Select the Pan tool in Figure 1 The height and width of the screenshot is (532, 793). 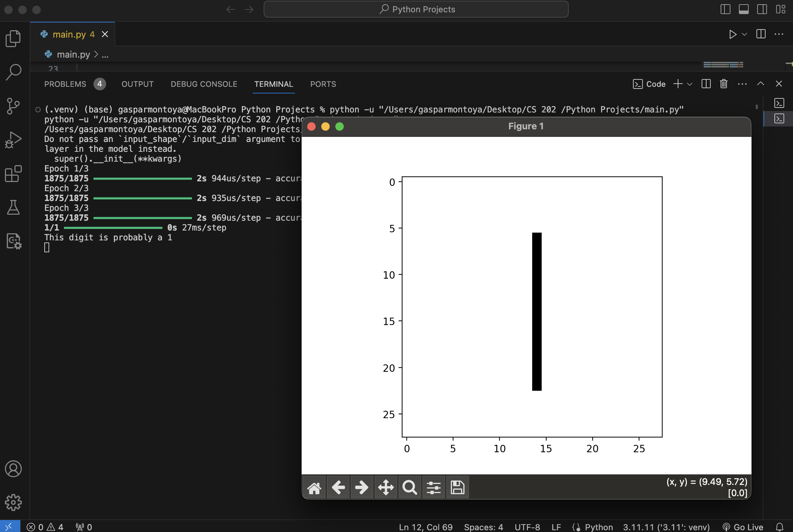386,487
